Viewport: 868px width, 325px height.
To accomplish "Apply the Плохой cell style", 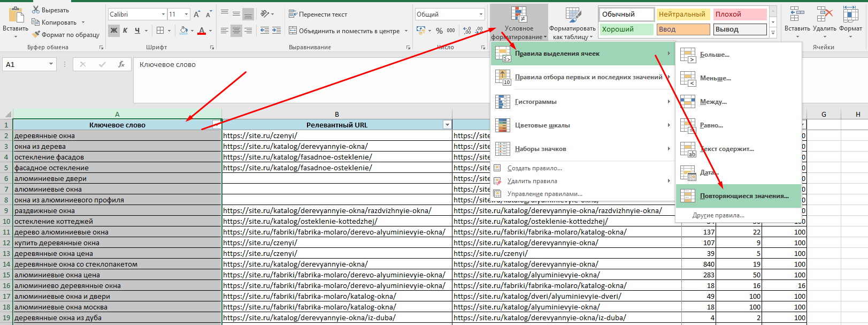I will [740, 14].
